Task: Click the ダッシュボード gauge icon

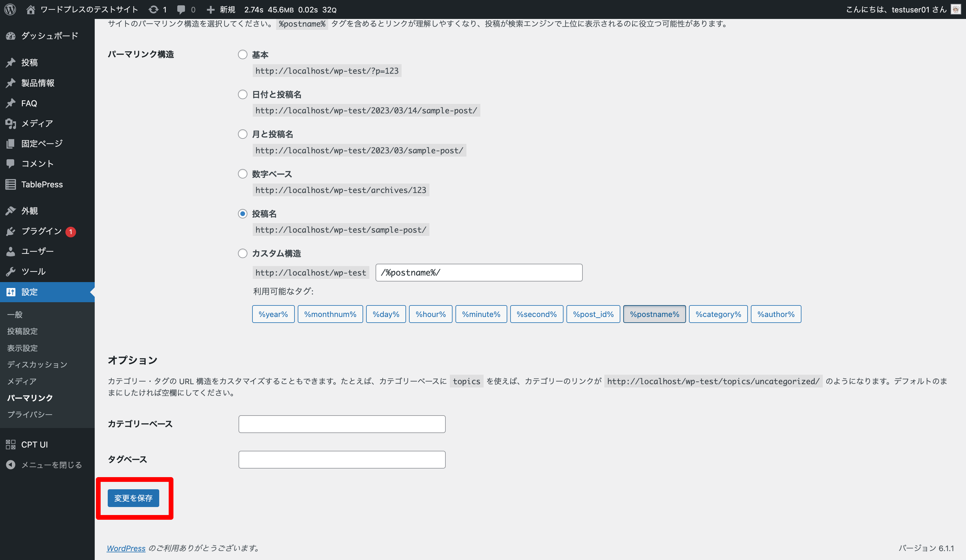Action: pyautogui.click(x=11, y=36)
